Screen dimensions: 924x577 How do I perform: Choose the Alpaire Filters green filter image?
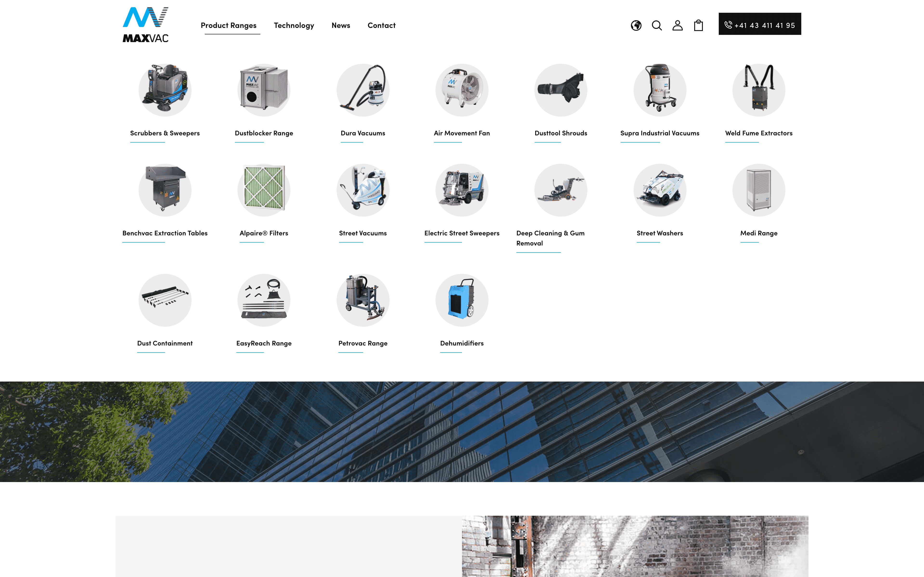(264, 190)
